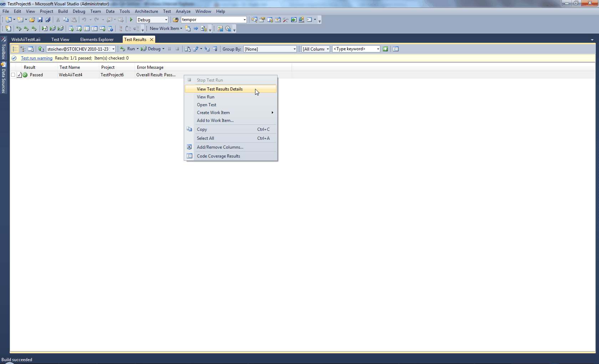Click the blue arrow icon after New Work Item
Viewport: 599px width, 364px height.
196,29
